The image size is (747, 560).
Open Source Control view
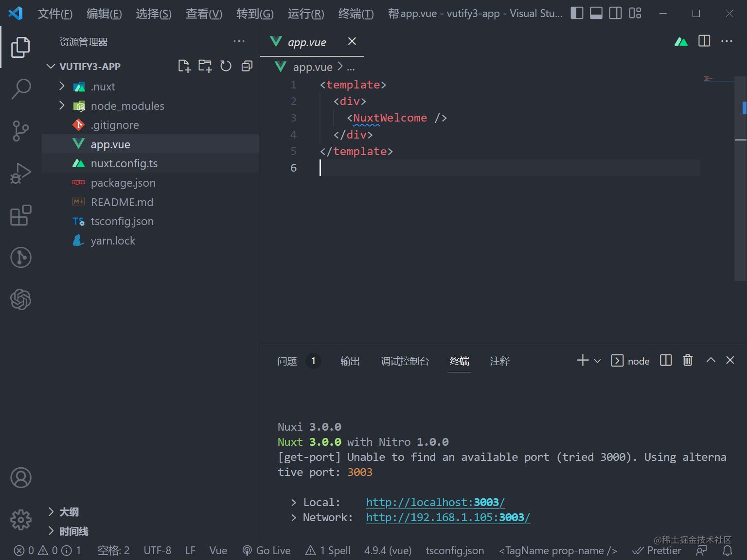point(20,131)
